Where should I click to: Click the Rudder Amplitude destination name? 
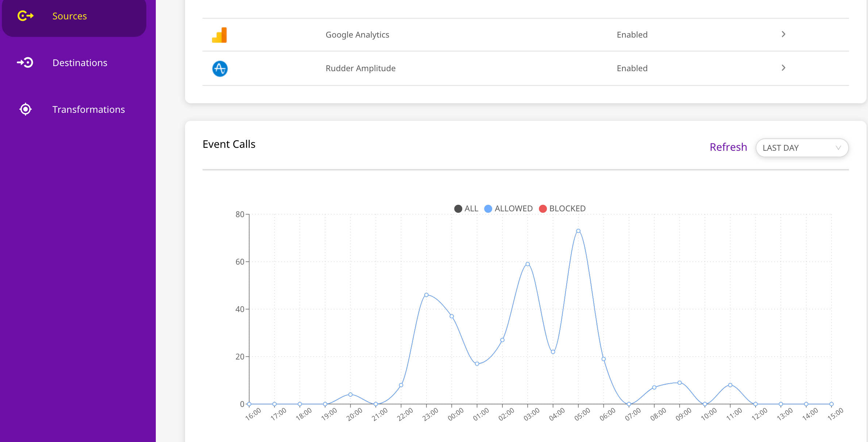click(x=360, y=68)
